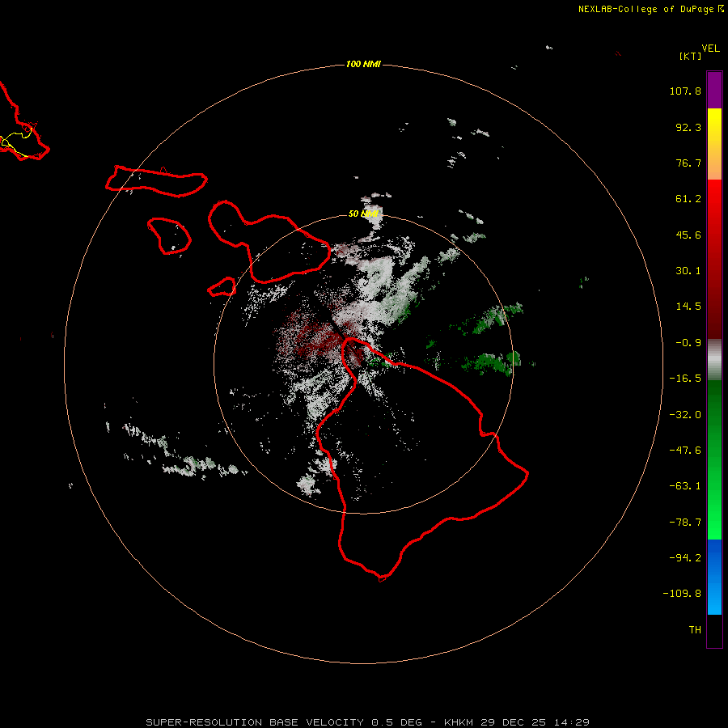The width and height of the screenshot is (728, 728).
Task: Click the -47.6 legend value
Action: tap(685, 451)
